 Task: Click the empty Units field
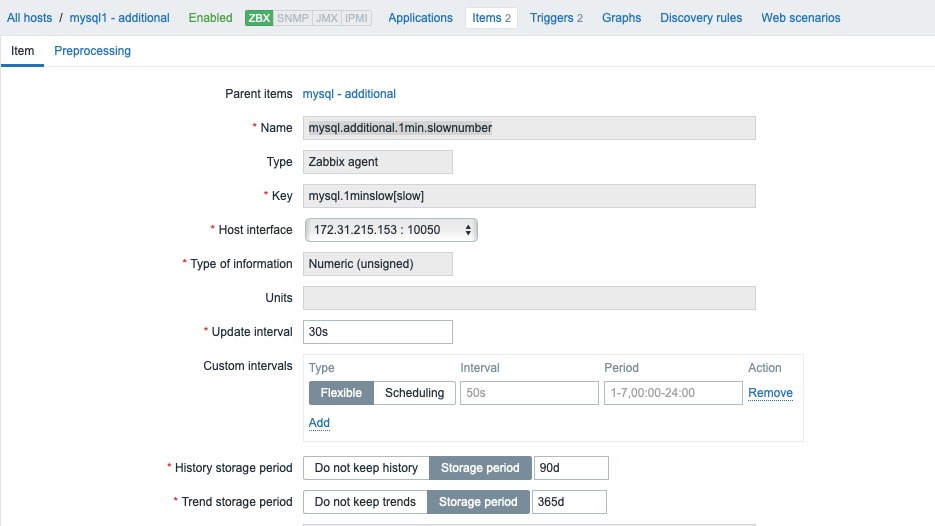(x=529, y=298)
